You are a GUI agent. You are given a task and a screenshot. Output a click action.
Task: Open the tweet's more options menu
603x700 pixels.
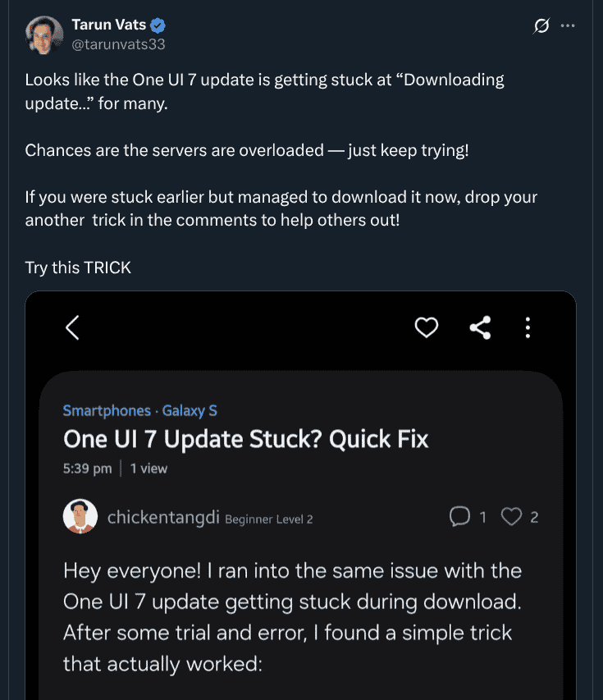coord(568,26)
